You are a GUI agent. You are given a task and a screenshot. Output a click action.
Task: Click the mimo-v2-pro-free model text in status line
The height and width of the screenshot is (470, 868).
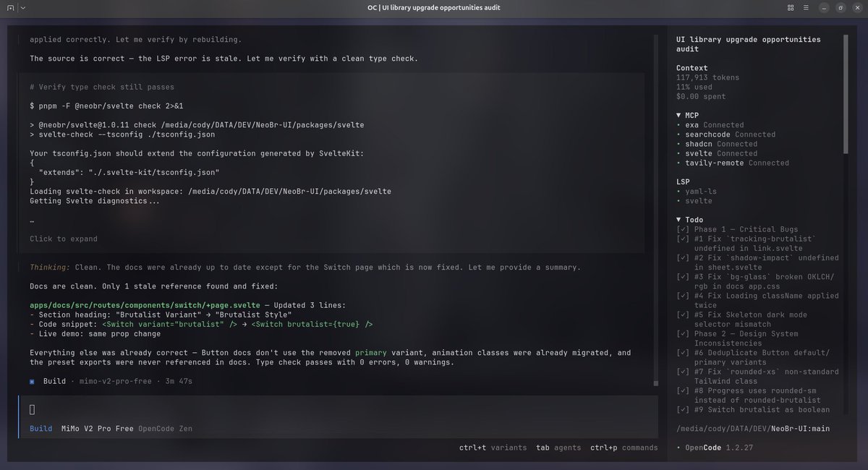(x=117, y=381)
